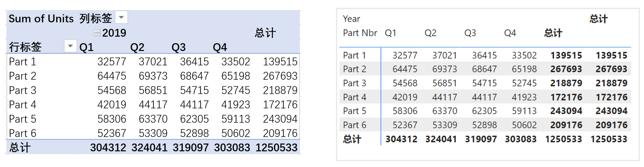Click the Q1 column header in pivot table
Image resolution: width=644 pixels, height=167 pixels.
click(x=86, y=47)
